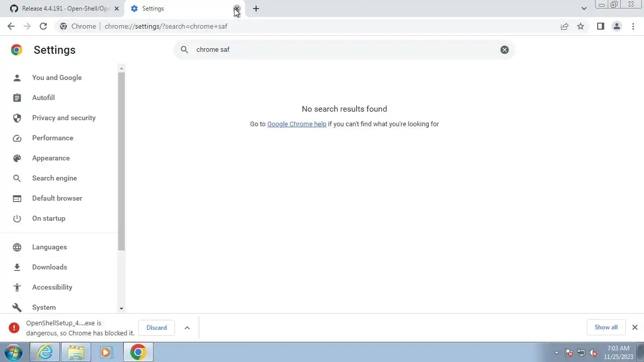Click the Downloads arrow icon

pyautogui.click(x=17, y=267)
